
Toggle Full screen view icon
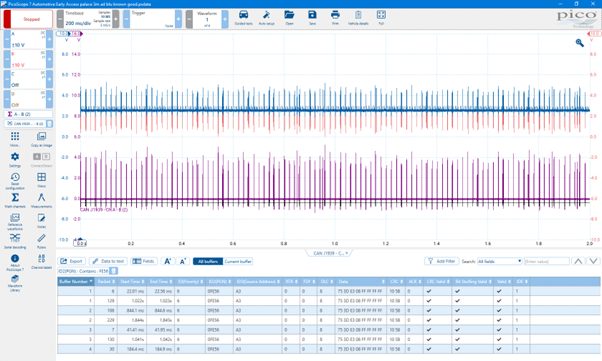click(x=381, y=18)
